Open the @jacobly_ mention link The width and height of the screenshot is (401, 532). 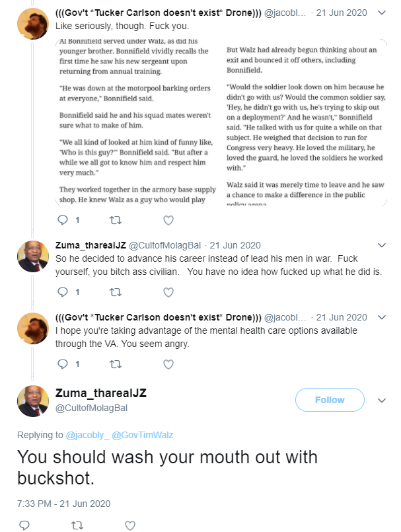87,435
